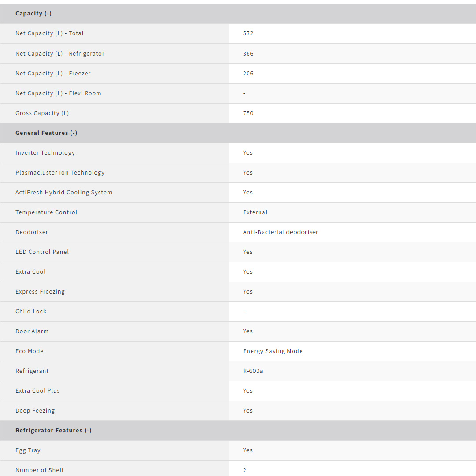
Task: Click the Net Capacity Refrigerator row label
Action: click(x=60, y=54)
